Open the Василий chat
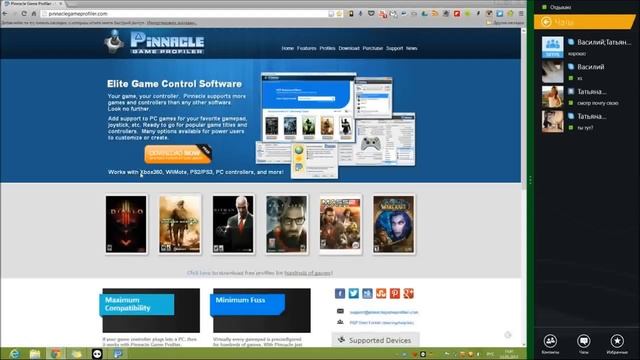The image size is (640, 360). [x=587, y=71]
